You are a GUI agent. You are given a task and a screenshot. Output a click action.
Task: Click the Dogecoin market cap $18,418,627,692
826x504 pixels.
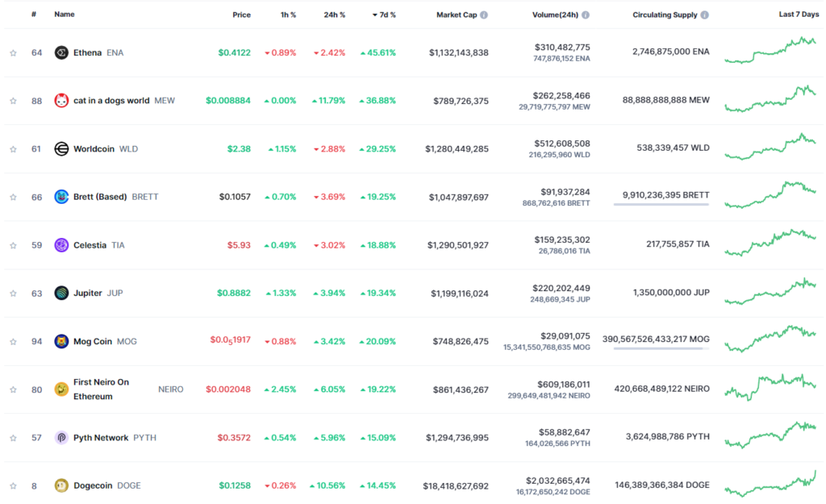coord(456,486)
